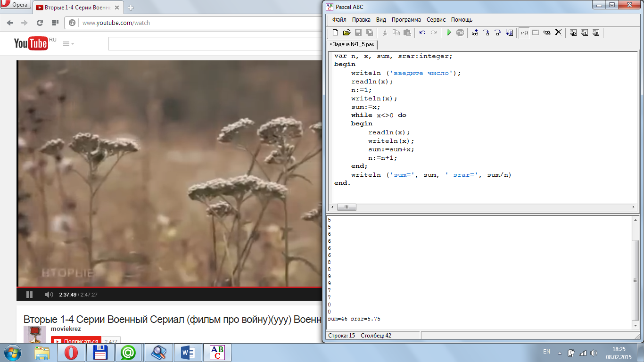Mute the video with speaker icon

[x=49, y=295]
